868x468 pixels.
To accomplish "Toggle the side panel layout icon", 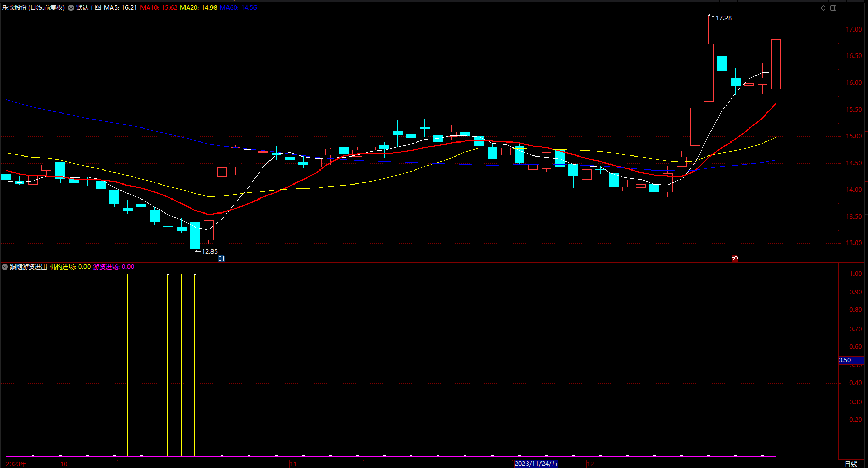I will [x=833, y=8].
